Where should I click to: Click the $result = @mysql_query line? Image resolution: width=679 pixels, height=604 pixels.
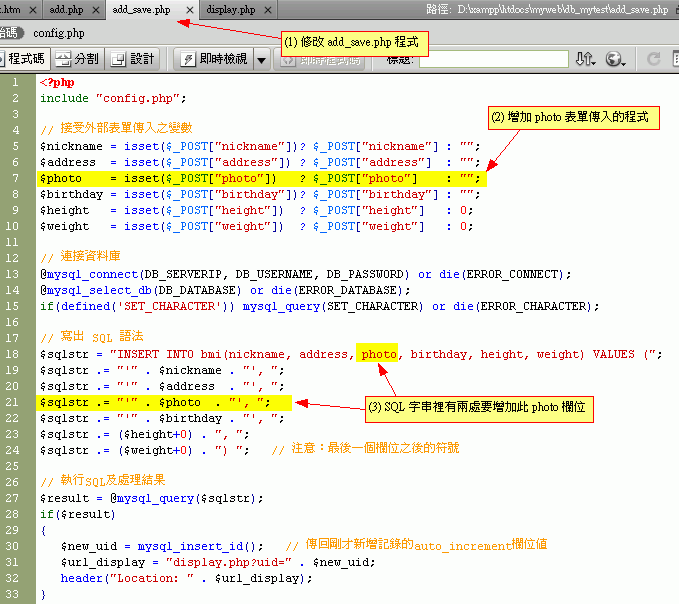152,499
